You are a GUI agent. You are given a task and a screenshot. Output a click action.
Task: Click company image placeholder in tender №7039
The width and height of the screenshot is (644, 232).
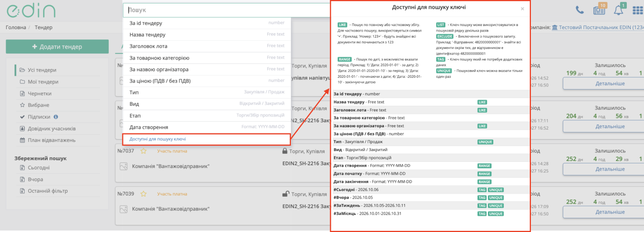[x=123, y=209]
